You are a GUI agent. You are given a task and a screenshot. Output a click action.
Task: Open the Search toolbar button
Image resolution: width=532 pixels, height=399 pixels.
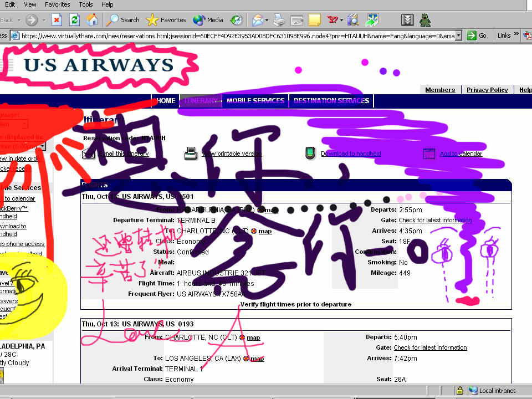click(x=122, y=20)
